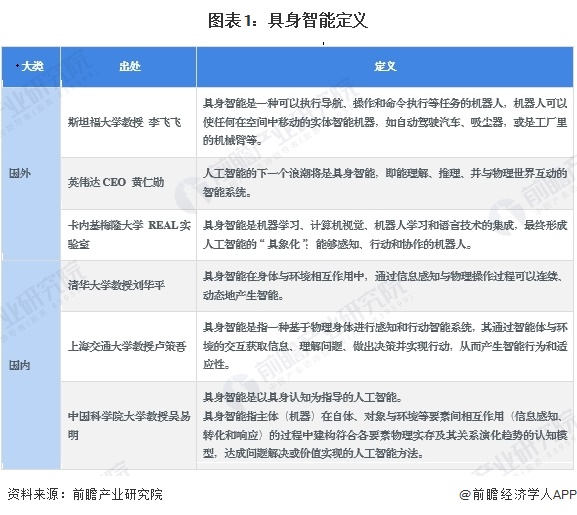Select the 上海交通大学教授卢策吾 source cell
This screenshot has height=515, width=577.
tap(129, 346)
